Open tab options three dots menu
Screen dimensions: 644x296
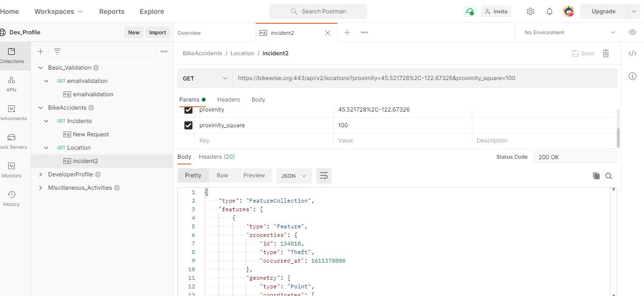pyautogui.click(x=364, y=32)
